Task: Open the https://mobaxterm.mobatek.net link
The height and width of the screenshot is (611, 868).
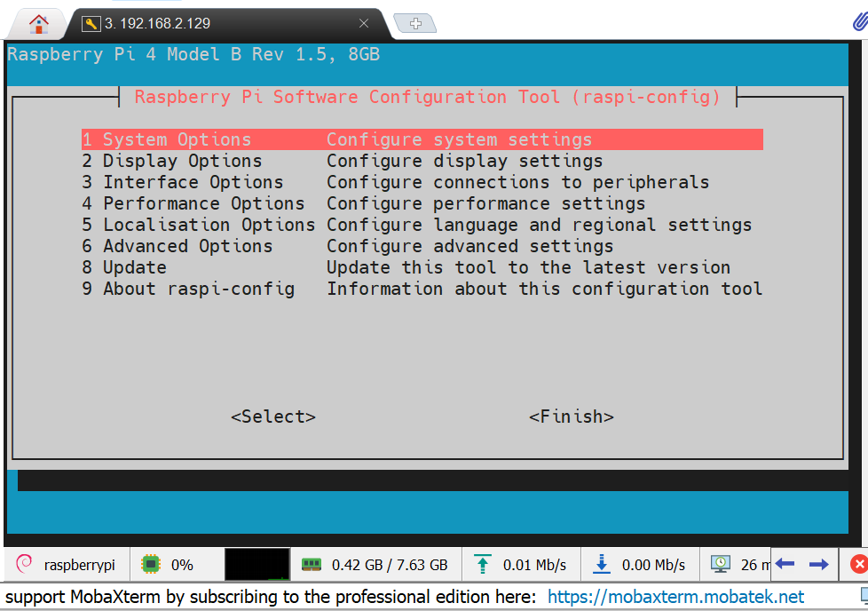Action: point(675,597)
